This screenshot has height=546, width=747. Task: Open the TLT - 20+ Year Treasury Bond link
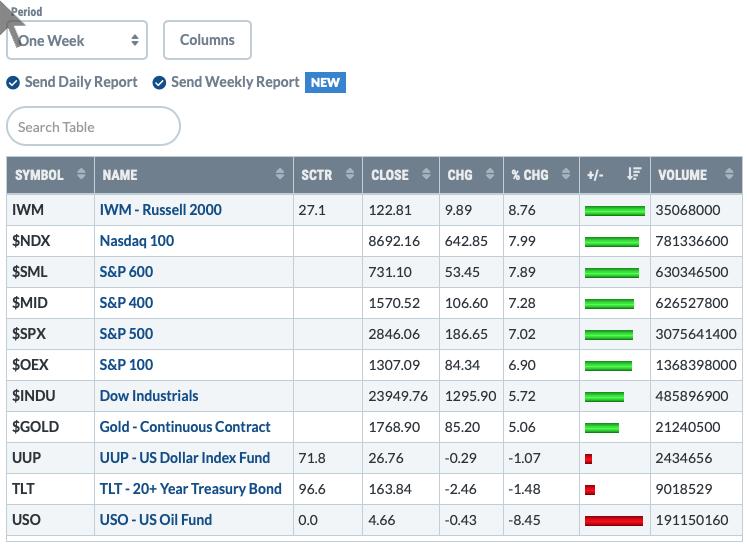(191, 488)
